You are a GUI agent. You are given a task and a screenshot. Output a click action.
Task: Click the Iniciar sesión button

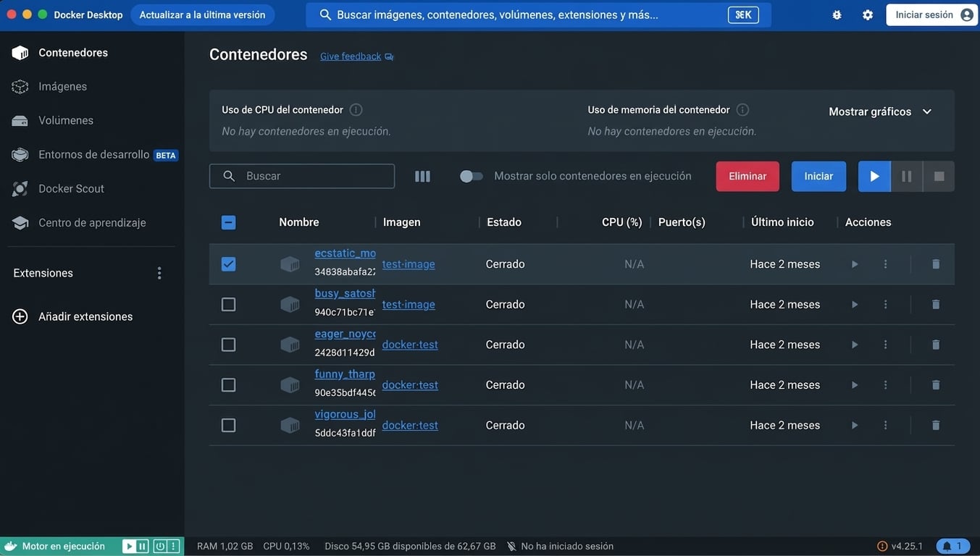click(x=932, y=14)
